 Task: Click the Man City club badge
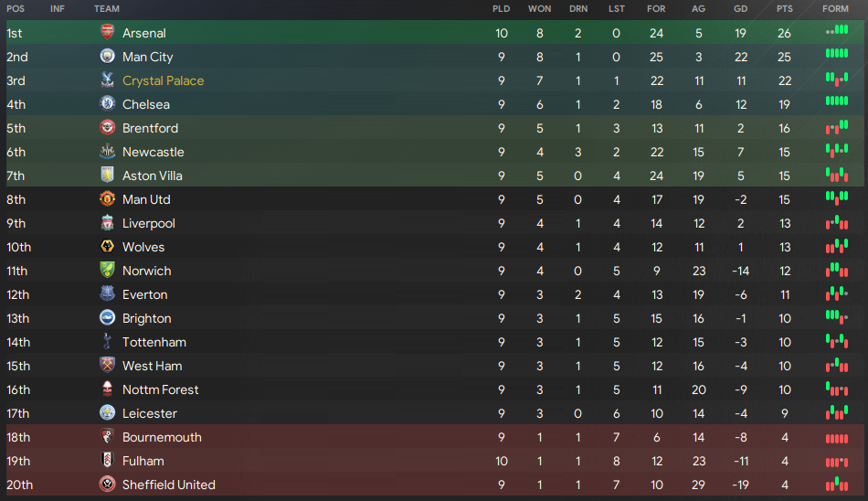(108, 56)
